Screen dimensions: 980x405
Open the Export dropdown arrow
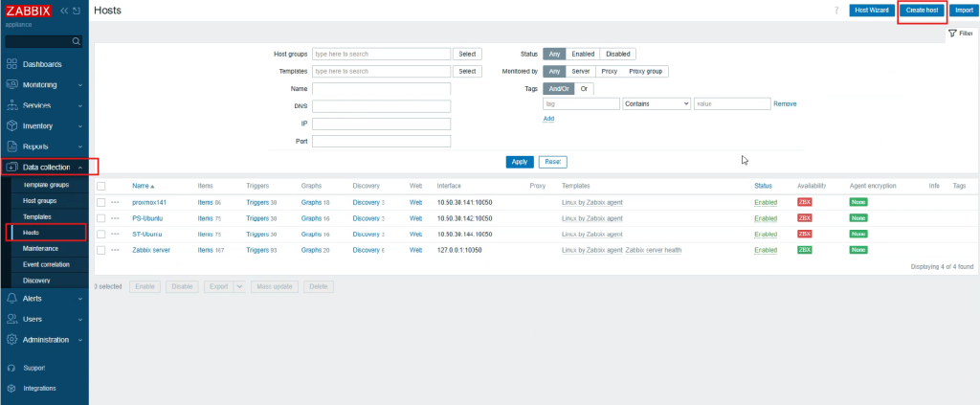[239, 286]
